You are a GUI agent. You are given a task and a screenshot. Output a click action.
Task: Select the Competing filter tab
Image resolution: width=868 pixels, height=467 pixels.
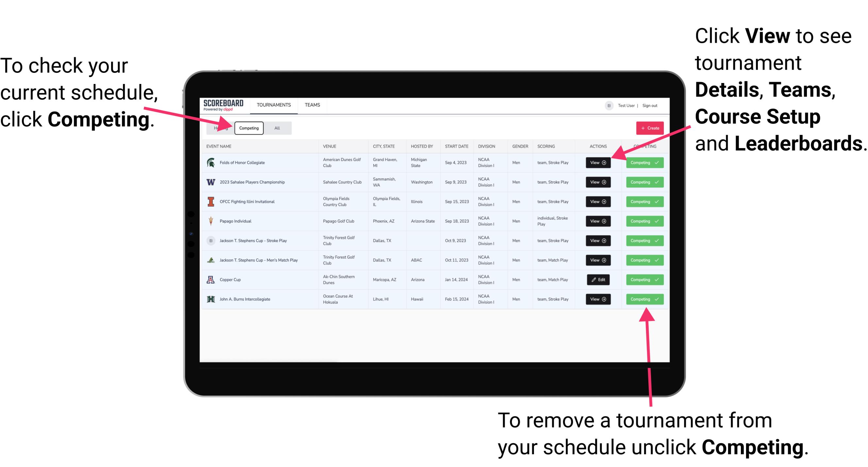248,128
